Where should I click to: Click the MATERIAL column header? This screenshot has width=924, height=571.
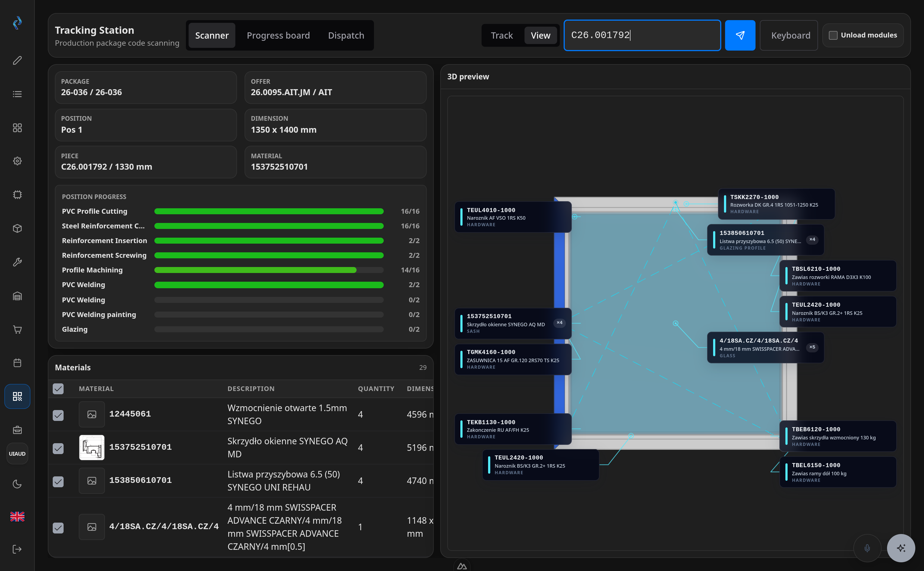pos(96,389)
